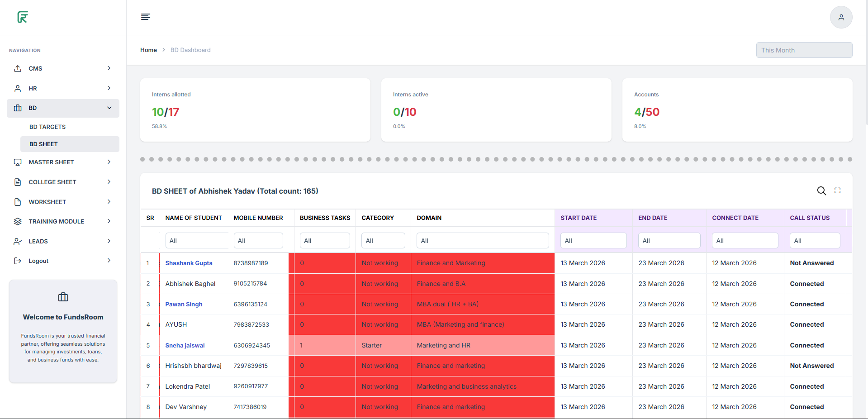Viewport: 868px width, 419px height.
Task: Click the CMS upload icon in sidebar
Action: [18, 68]
